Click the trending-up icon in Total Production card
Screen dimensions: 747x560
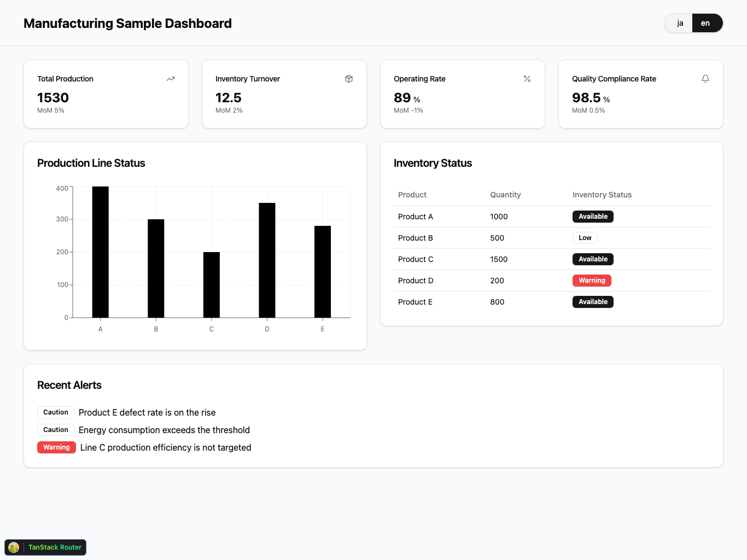[x=171, y=79]
